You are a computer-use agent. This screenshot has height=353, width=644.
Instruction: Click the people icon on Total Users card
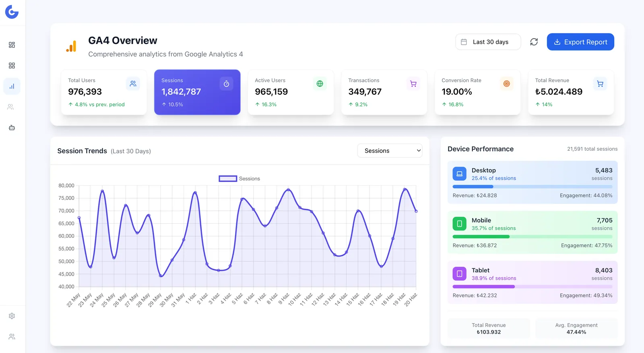point(133,84)
